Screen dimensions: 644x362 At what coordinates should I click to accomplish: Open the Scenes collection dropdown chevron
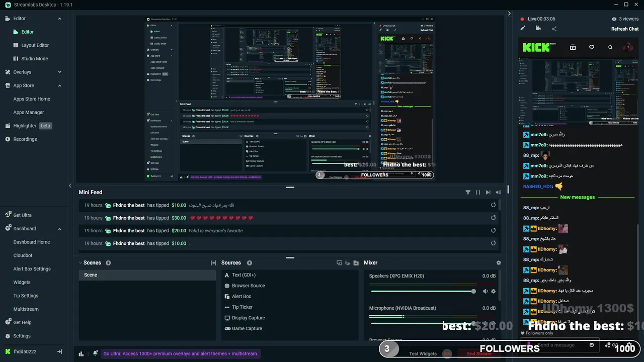80,263
